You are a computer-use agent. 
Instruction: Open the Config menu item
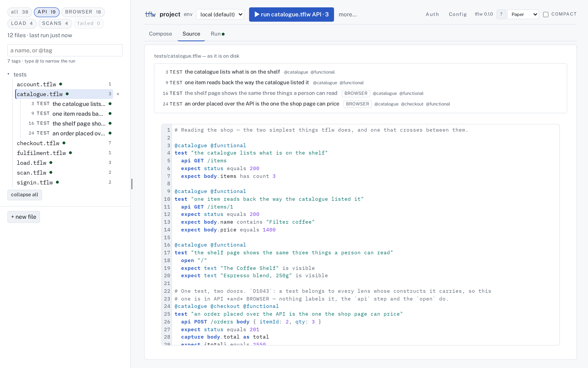click(x=458, y=14)
